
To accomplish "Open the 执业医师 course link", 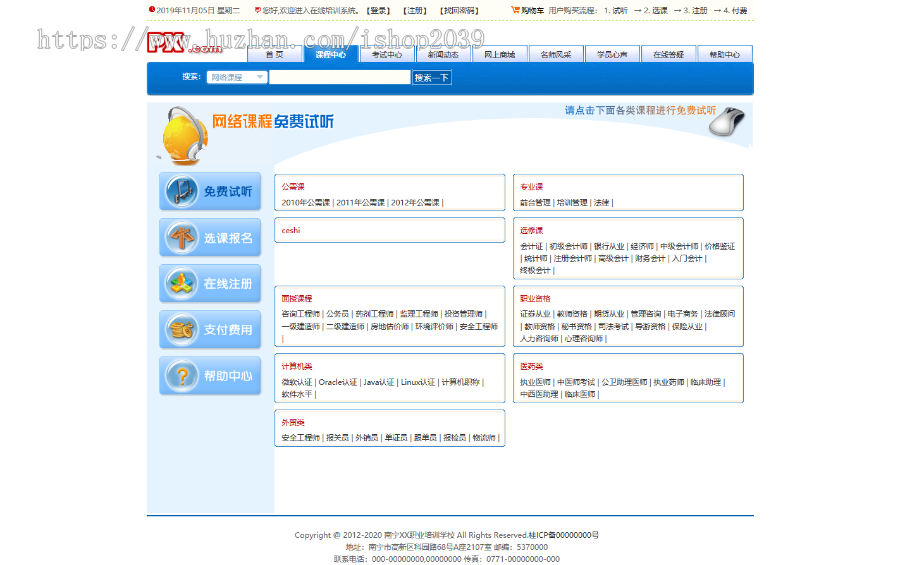I will click(535, 382).
